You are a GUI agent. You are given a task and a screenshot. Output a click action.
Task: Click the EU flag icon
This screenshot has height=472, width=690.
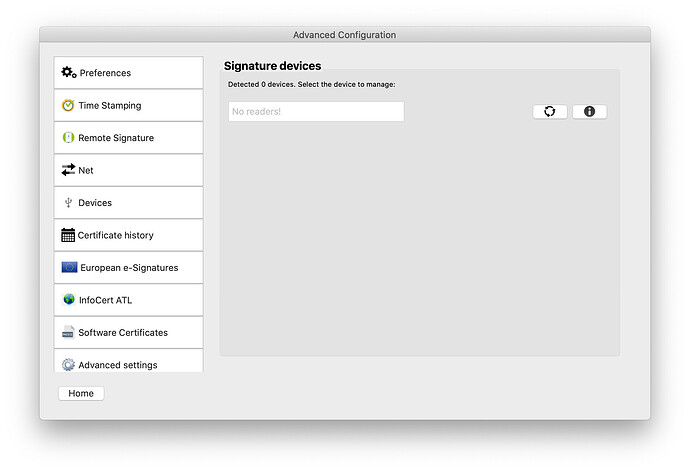[69, 268]
